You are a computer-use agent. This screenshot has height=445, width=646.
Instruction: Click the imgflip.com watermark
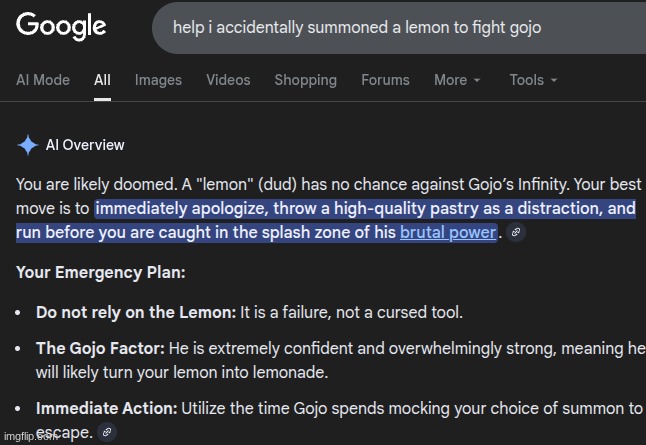(32, 438)
